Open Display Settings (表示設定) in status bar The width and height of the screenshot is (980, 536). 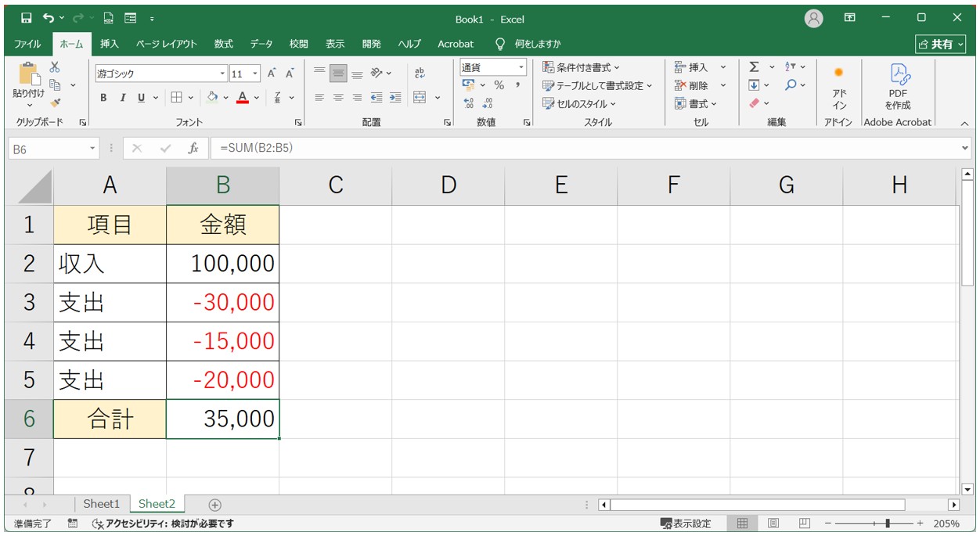pos(686,523)
